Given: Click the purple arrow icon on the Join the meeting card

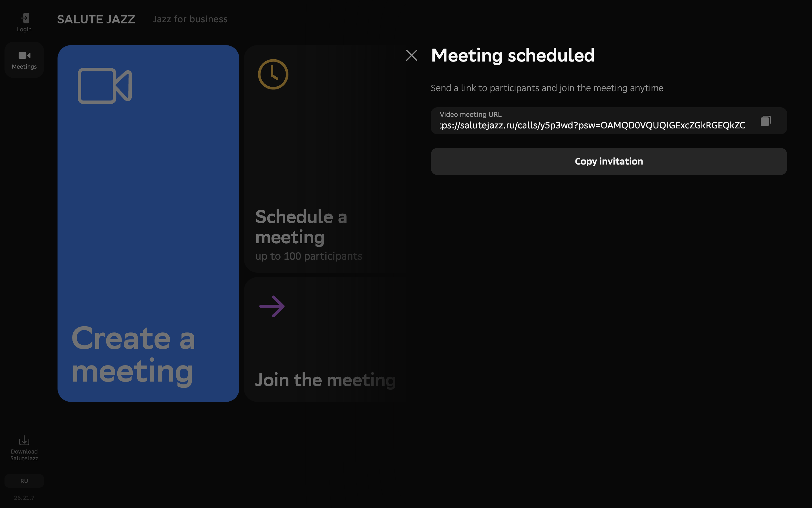Looking at the screenshot, I should (272, 306).
